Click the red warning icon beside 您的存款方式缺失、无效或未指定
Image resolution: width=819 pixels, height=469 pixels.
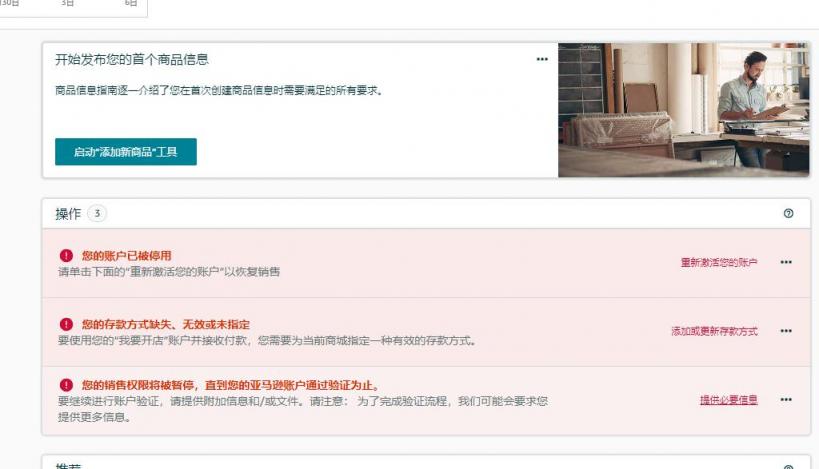pyautogui.click(x=66, y=324)
